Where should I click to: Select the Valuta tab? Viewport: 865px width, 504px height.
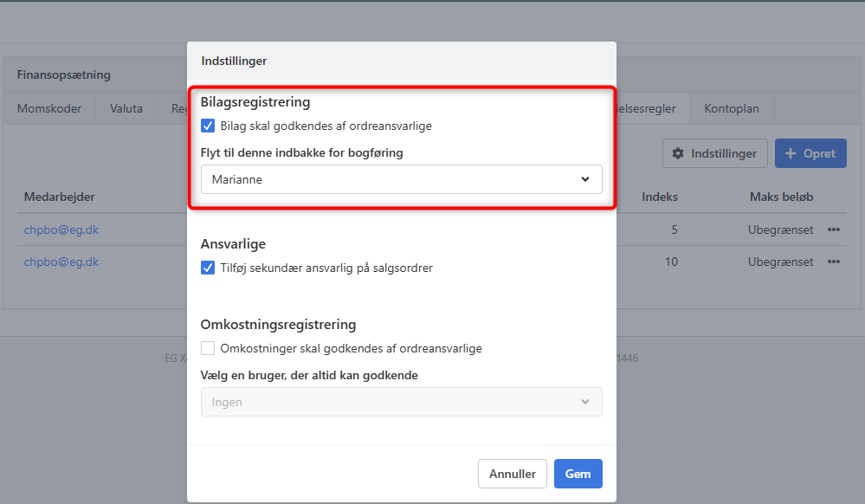coord(126,108)
